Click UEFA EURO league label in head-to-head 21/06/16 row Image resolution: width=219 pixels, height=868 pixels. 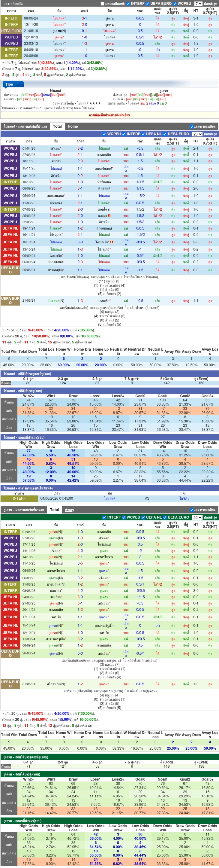[11, 31]
